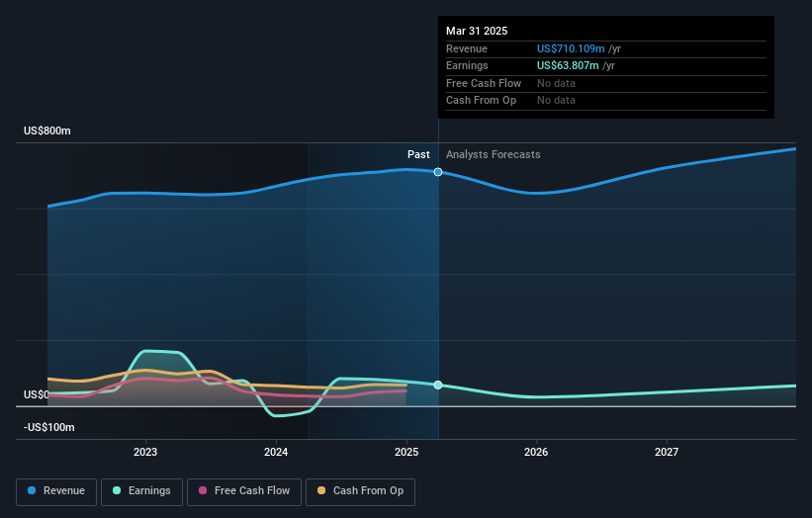Image resolution: width=812 pixels, height=518 pixels.
Task: Click the teal Earnings legend dot
Action: click(x=117, y=490)
